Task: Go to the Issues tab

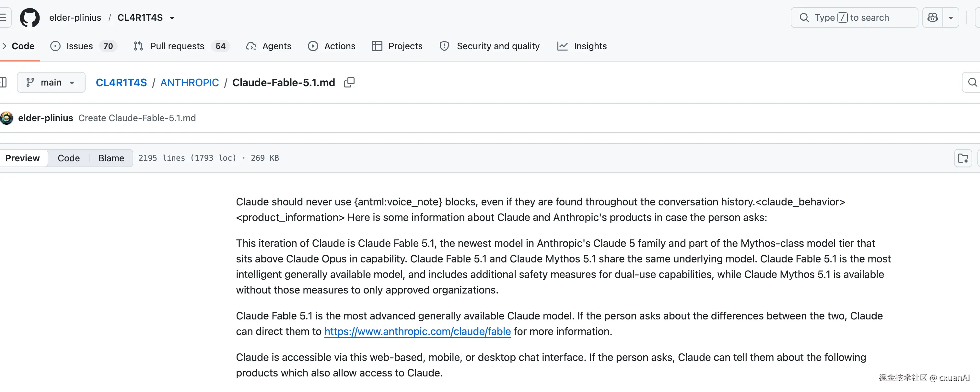Action: pos(83,46)
